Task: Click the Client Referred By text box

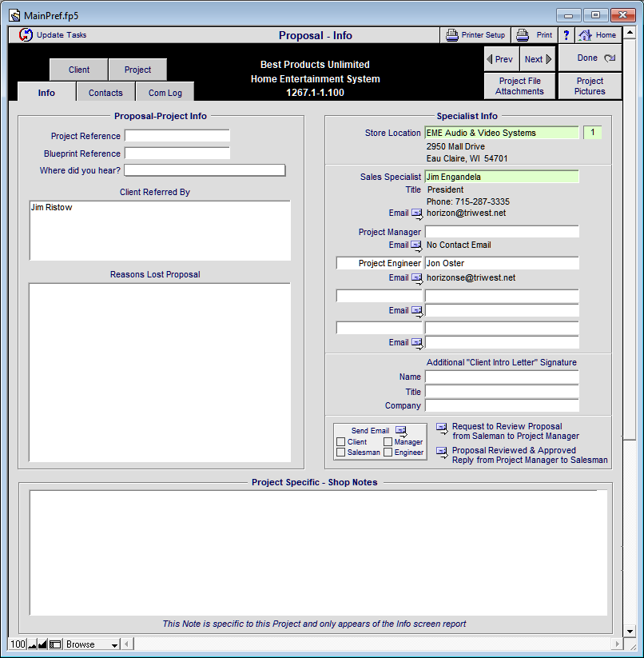Action: (160, 230)
